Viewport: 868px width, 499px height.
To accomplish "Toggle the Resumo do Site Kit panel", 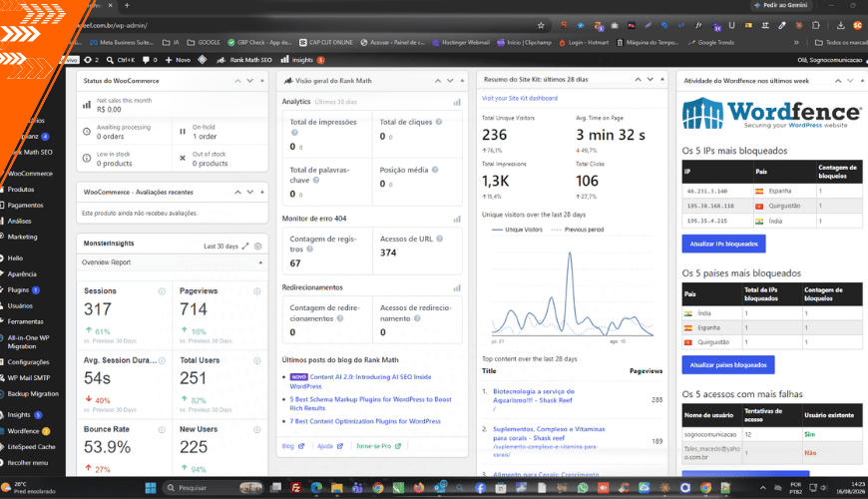I will pos(662,80).
